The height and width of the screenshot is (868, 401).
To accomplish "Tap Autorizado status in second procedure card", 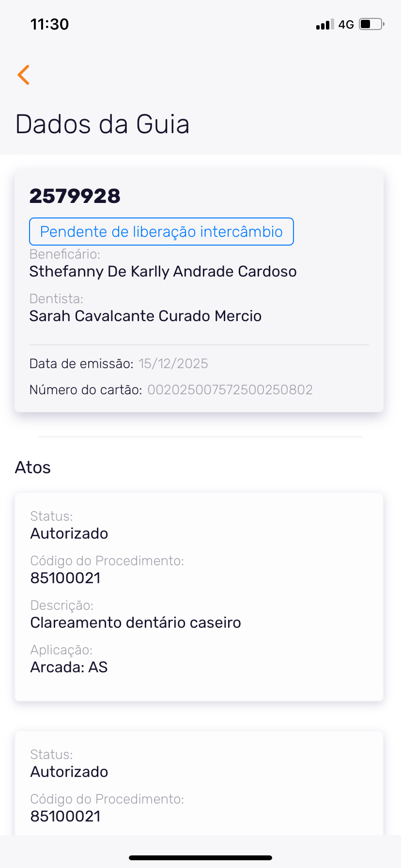I will pos(69,772).
